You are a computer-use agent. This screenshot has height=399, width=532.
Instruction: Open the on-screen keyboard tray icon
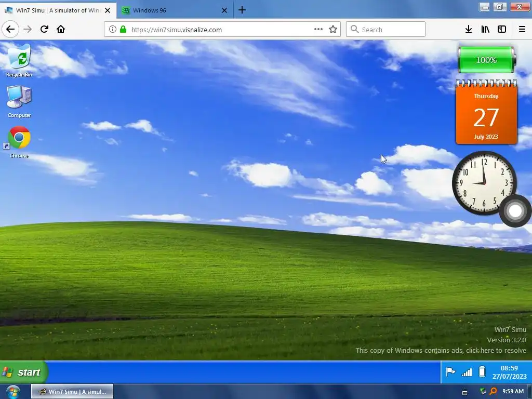click(x=465, y=392)
